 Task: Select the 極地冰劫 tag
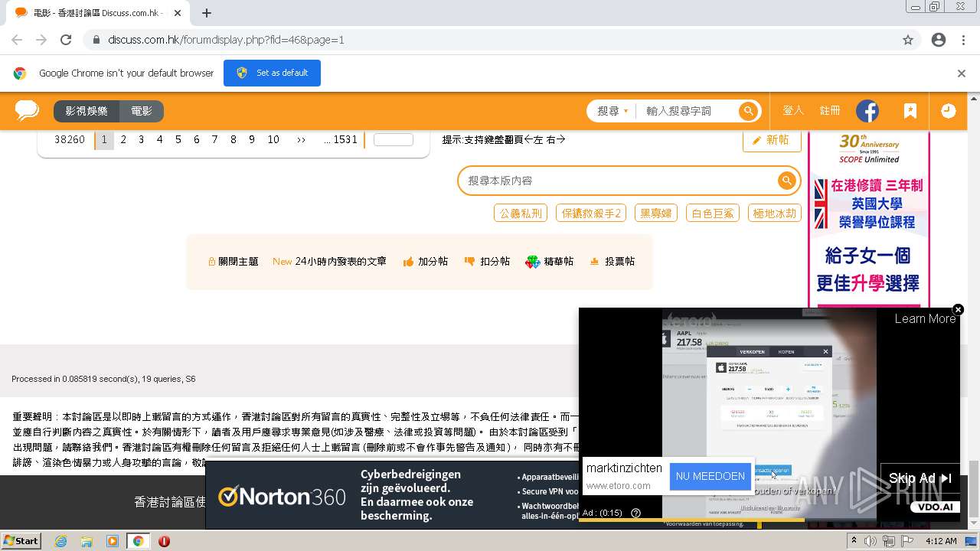click(x=774, y=213)
